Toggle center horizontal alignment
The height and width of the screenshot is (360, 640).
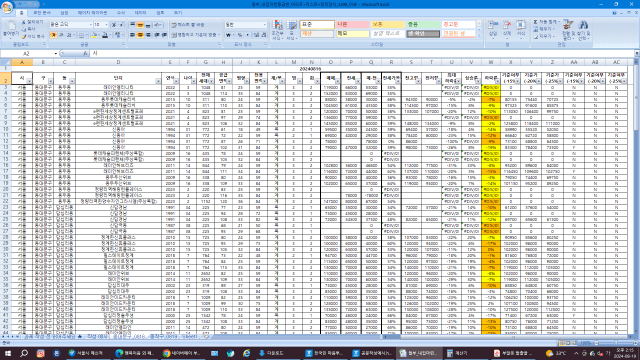click(140, 36)
